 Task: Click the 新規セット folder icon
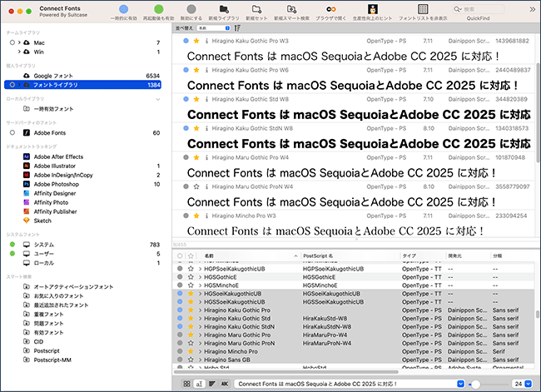pos(256,9)
